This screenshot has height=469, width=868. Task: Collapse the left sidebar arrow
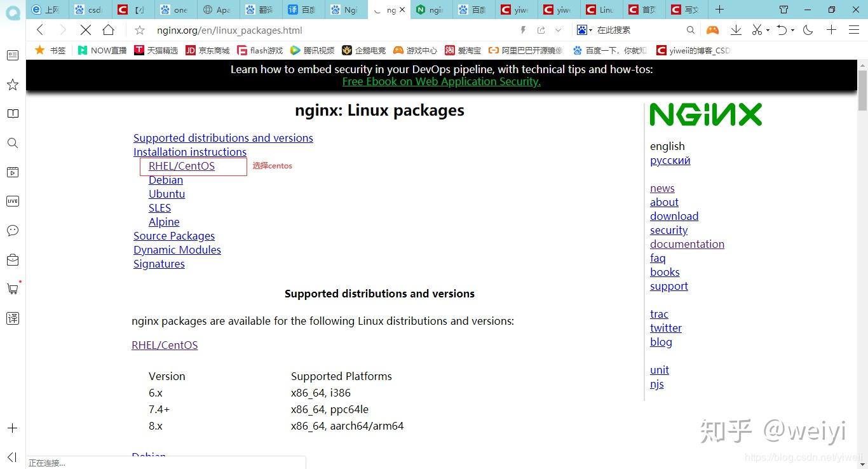[x=12, y=457]
